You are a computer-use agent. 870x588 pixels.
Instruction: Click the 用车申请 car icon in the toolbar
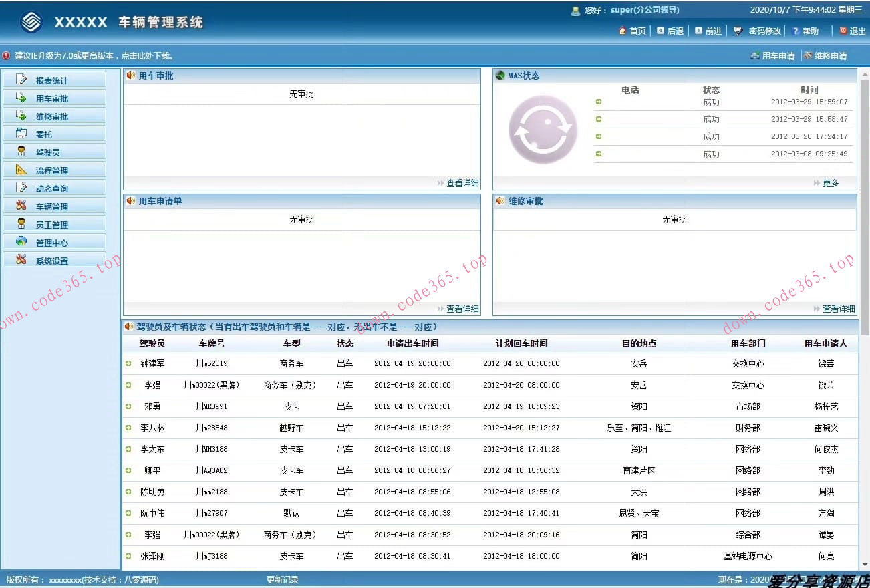coord(754,56)
